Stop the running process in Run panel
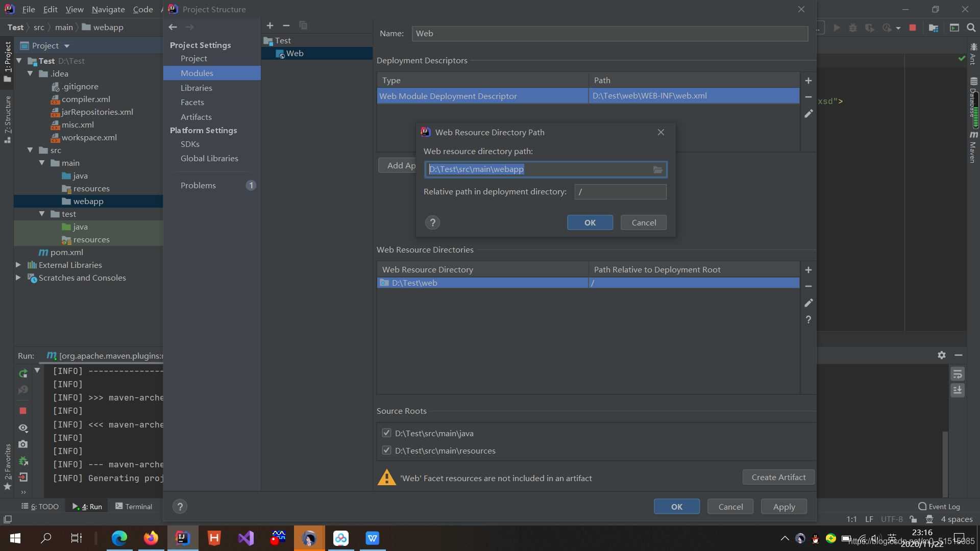 click(x=23, y=411)
